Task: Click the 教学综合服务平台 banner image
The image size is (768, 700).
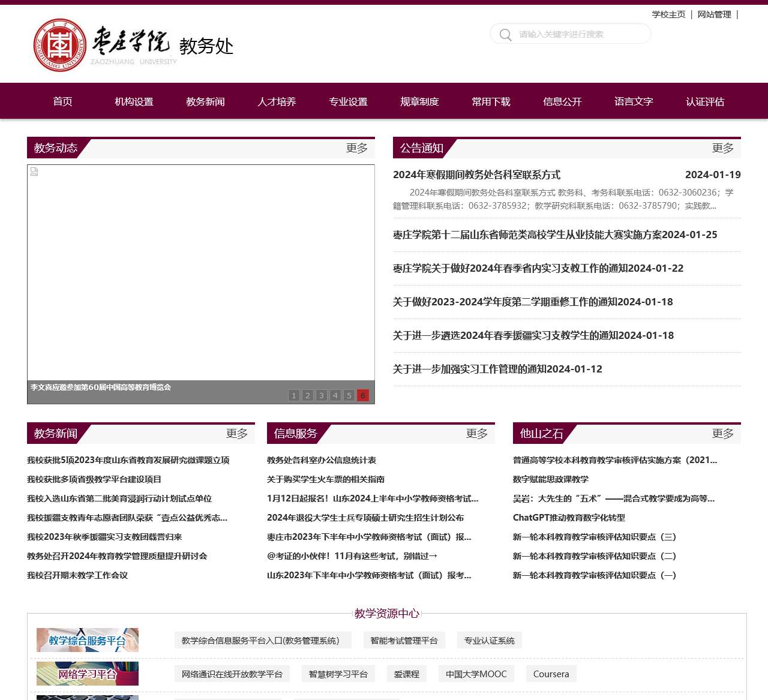Action: pyautogui.click(x=87, y=639)
